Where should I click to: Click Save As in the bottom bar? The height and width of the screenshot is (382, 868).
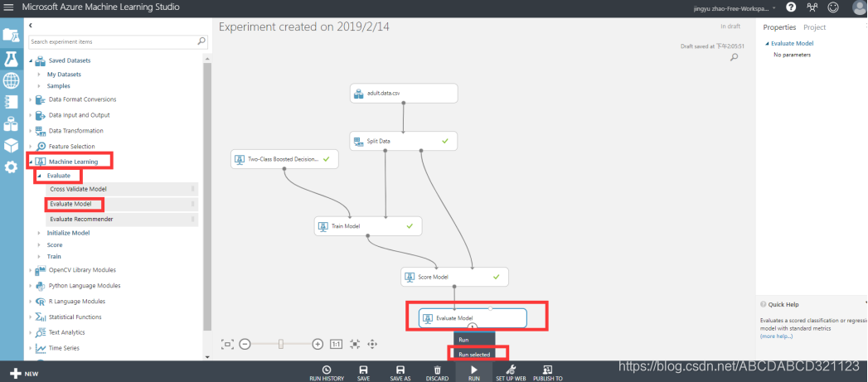[x=400, y=373]
